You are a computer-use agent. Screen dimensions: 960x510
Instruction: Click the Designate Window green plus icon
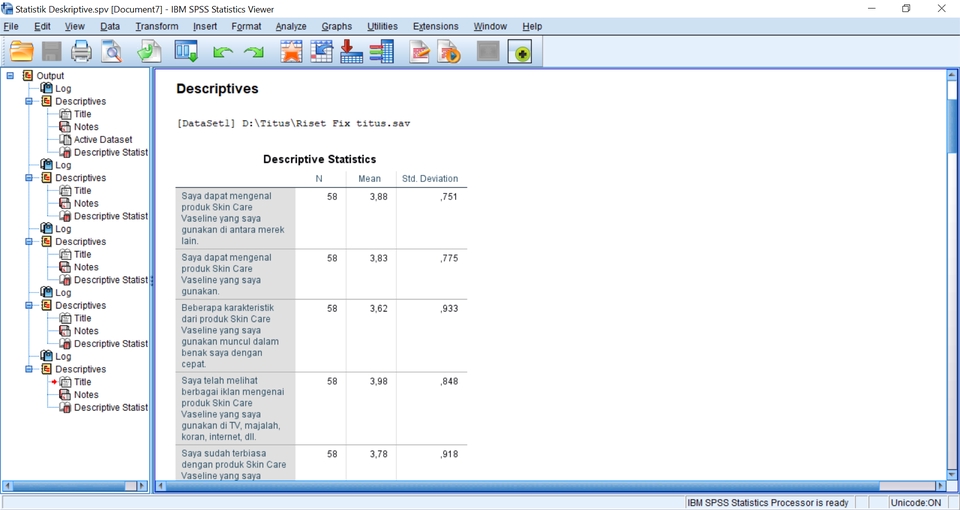click(520, 51)
